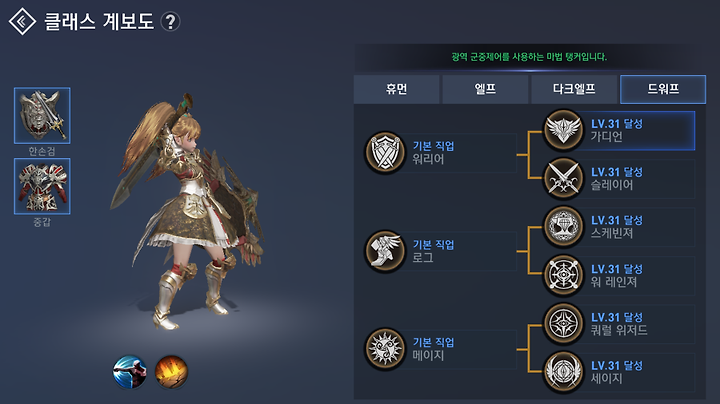Open the help question mark icon
The image size is (720, 404).
[x=170, y=22]
